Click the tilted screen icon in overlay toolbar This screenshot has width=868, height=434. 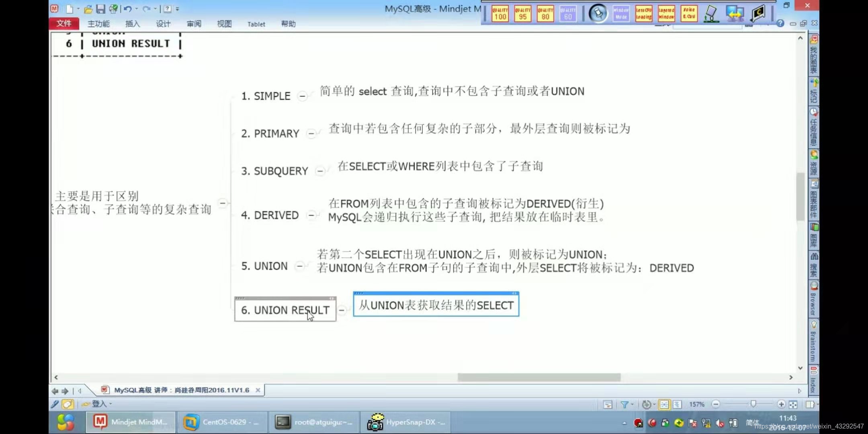(x=711, y=13)
